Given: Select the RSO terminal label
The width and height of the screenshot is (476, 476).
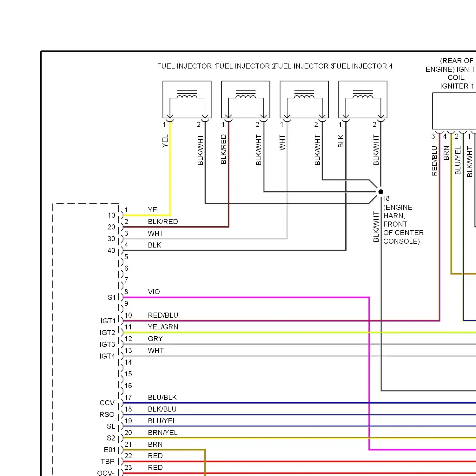Looking at the screenshot, I should (107, 415).
